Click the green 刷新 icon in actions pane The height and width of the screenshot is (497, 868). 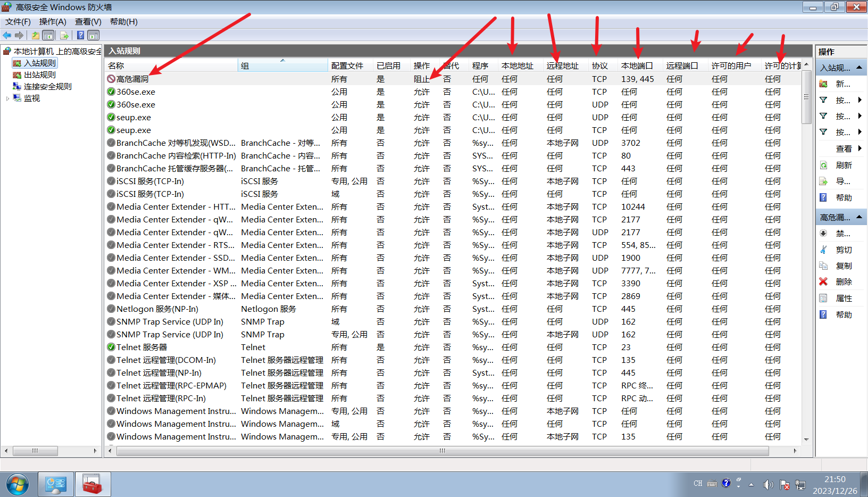[823, 165]
